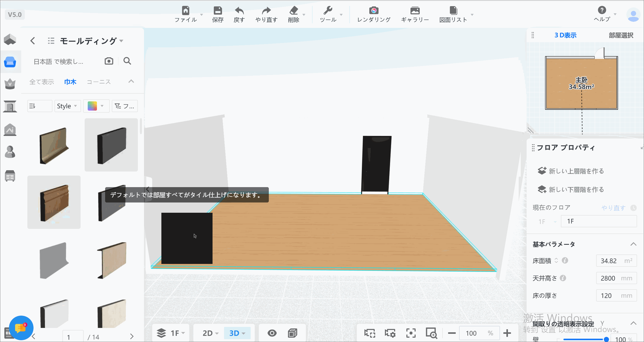
Task: Go back with the left chevron in catalog header
Action: pos(32,41)
